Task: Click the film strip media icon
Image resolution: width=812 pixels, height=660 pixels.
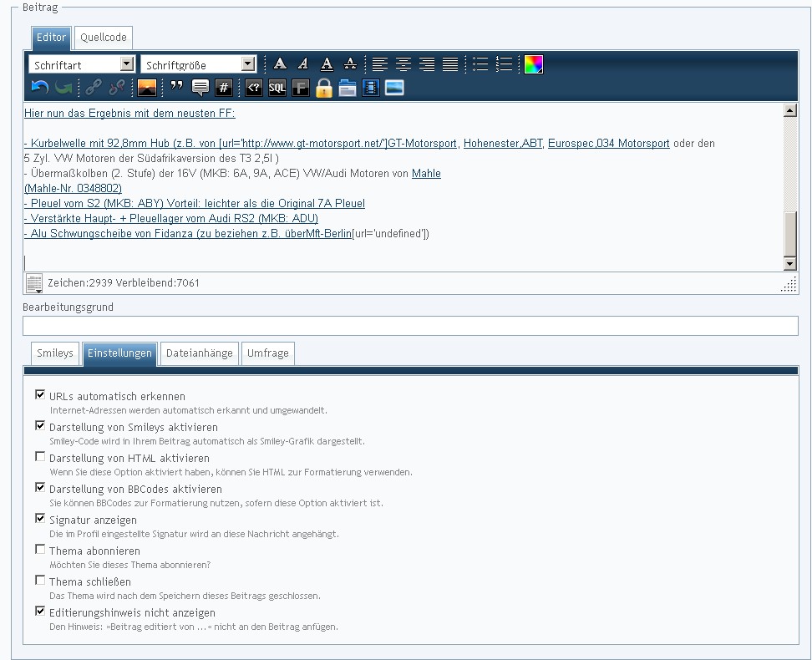Action: point(371,87)
